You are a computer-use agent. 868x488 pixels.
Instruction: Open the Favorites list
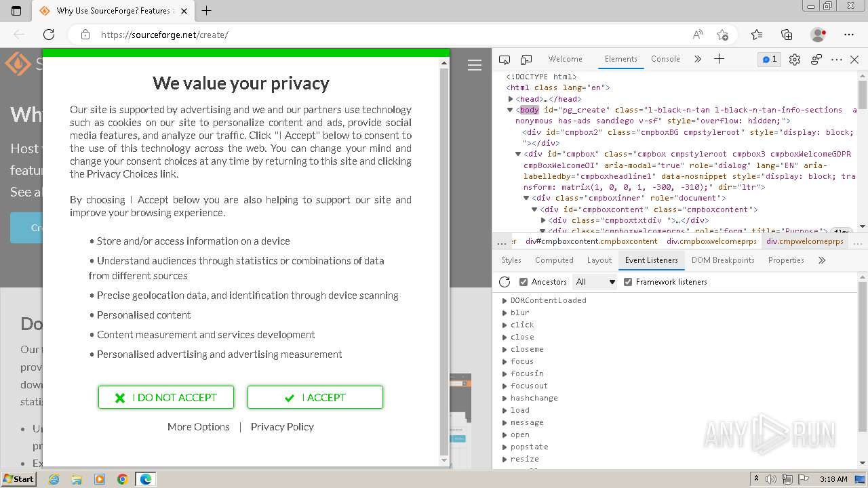[757, 35]
